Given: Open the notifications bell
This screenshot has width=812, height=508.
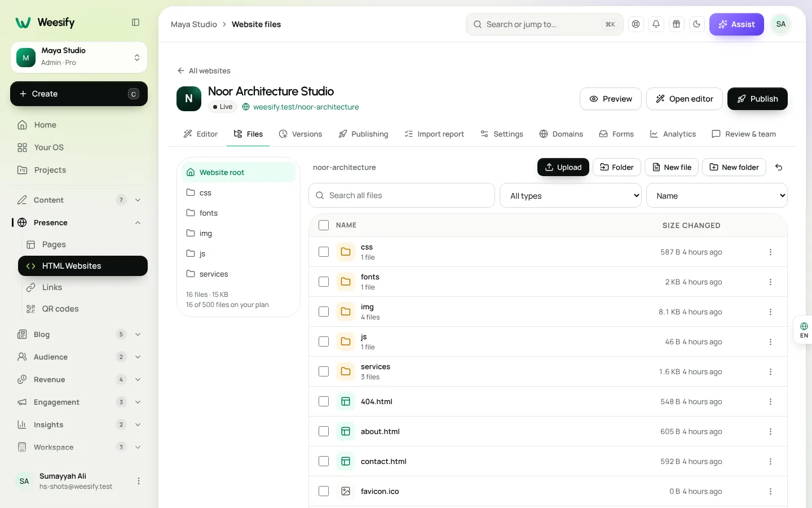Looking at the screenshot, I should click(x=656, y=24).
